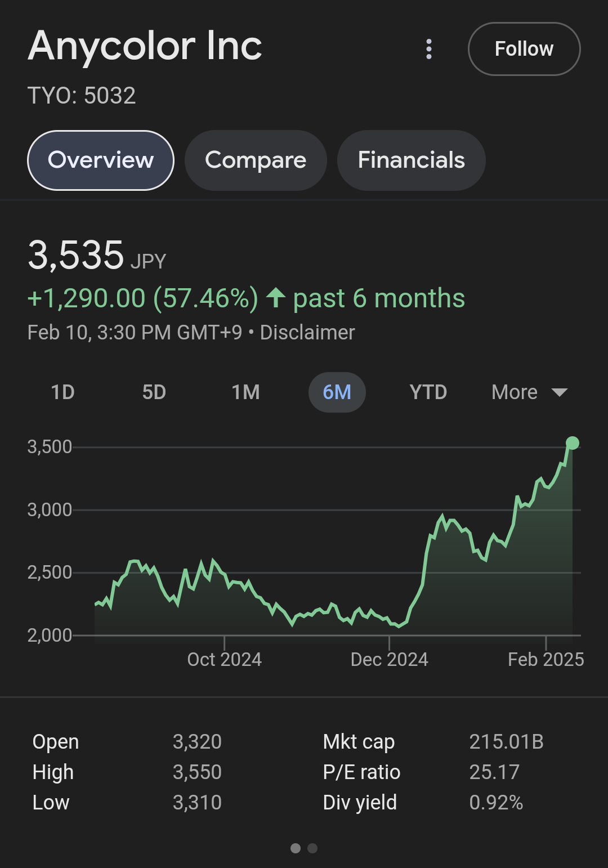Switch to the Compare tab
The image size is (608, 868).
[x=256, y=160]
